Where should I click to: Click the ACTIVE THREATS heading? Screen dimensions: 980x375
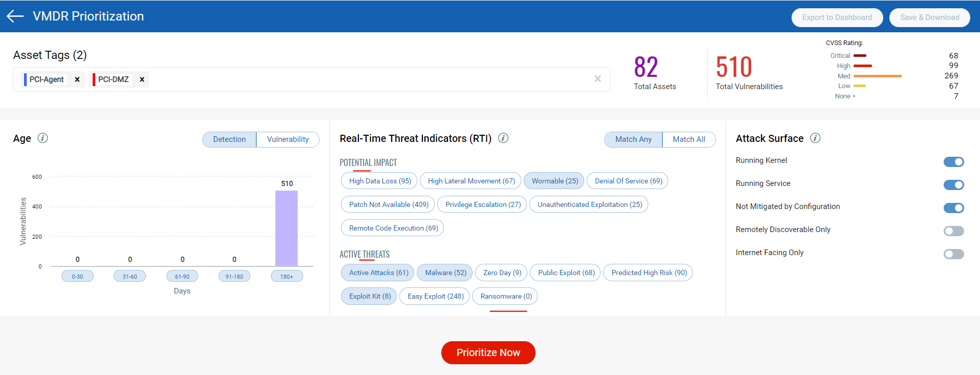[x=365, y=254]
